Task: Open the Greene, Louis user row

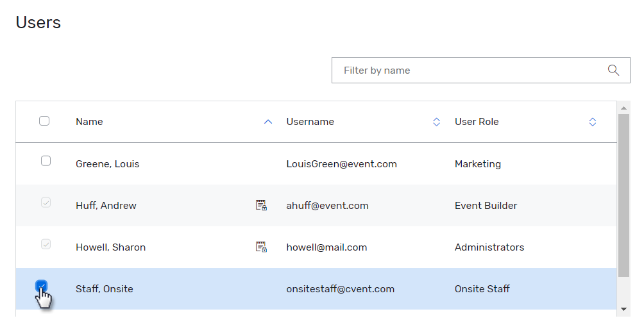Action: [x=107, y=164]
